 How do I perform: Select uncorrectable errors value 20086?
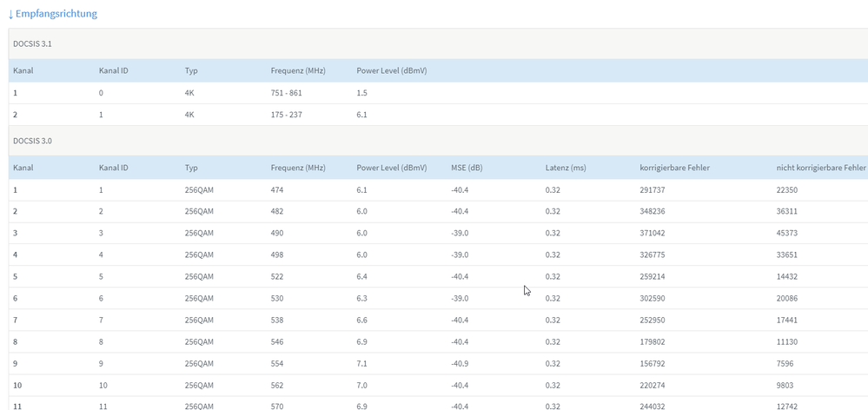[x=787, y=298]
